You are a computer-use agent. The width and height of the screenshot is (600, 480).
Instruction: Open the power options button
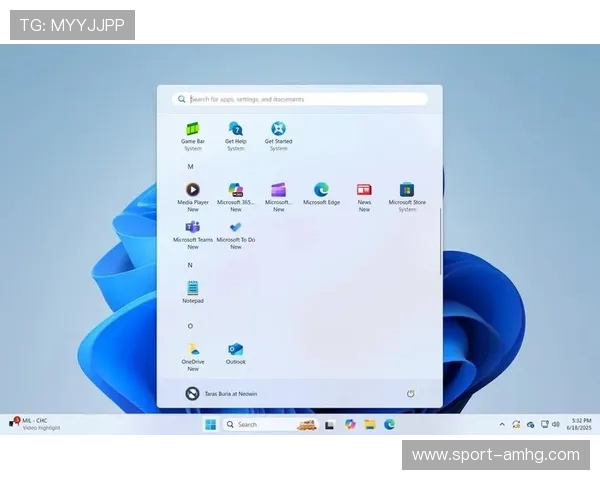coord(410,394)
